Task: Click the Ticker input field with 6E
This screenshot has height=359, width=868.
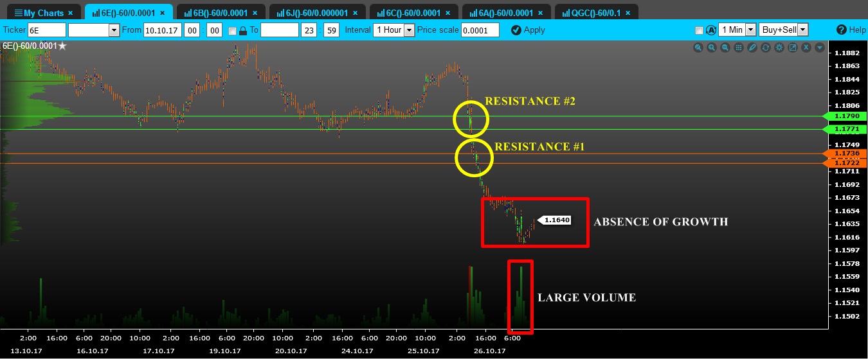Action: [46, 30]
